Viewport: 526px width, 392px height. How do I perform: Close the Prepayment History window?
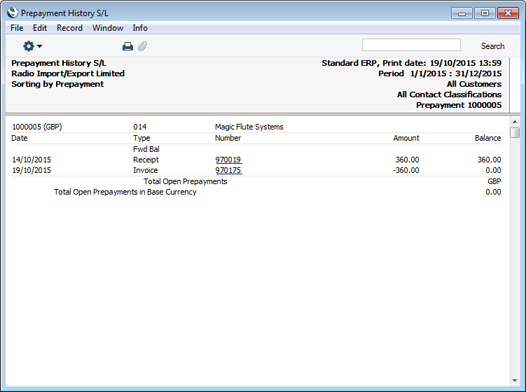coord(508,13)
